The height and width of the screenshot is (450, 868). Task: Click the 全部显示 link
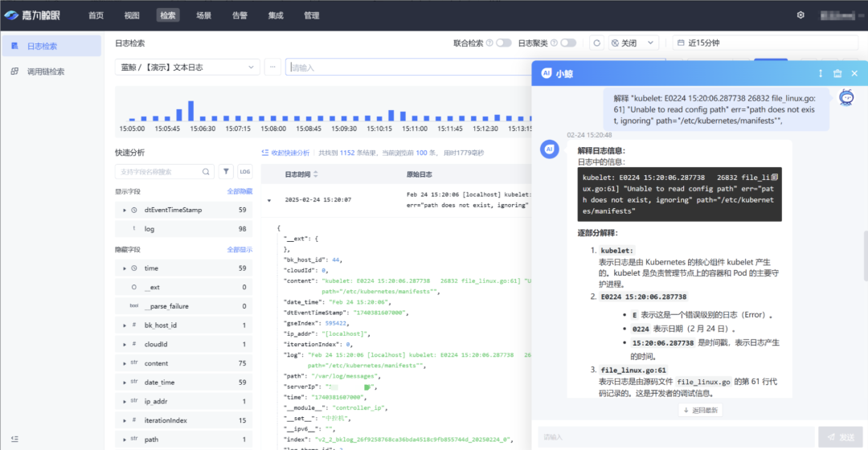point(240,250)
